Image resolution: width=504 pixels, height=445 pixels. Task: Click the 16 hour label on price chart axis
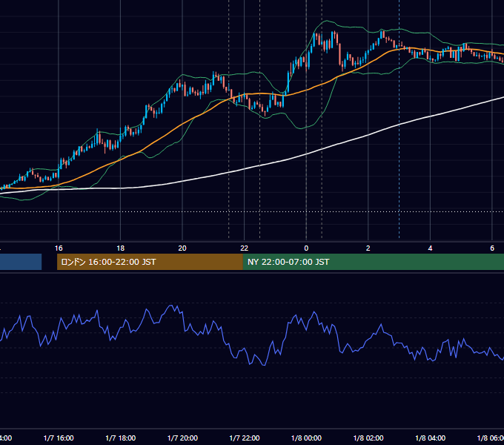59,248
